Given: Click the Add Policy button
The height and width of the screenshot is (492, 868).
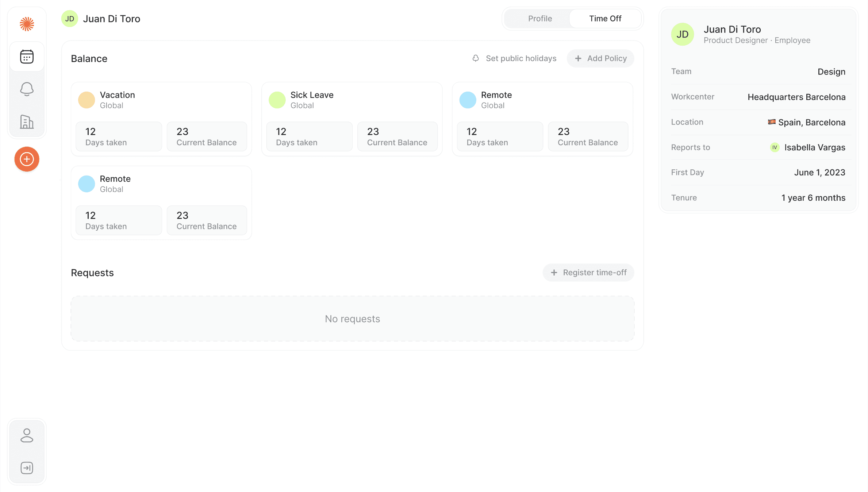Looking at the screenshot, I should tap(600, 58).
